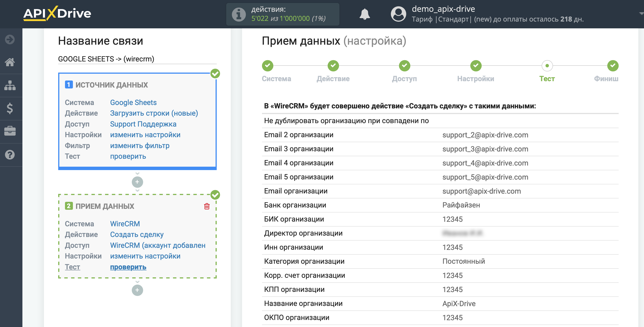This screenshot has width=644, height=327.
Task: Select the support_4@apix-drive.com value
Action: (485, 163)
